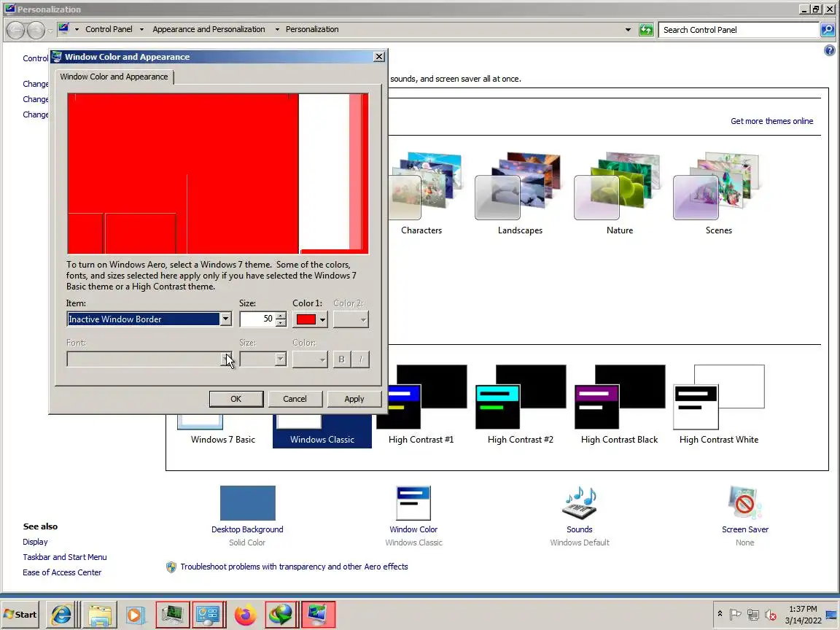Select Windows Classic theme
The height and width of the screenshot is (630, 840).
(x=322, y=432)
